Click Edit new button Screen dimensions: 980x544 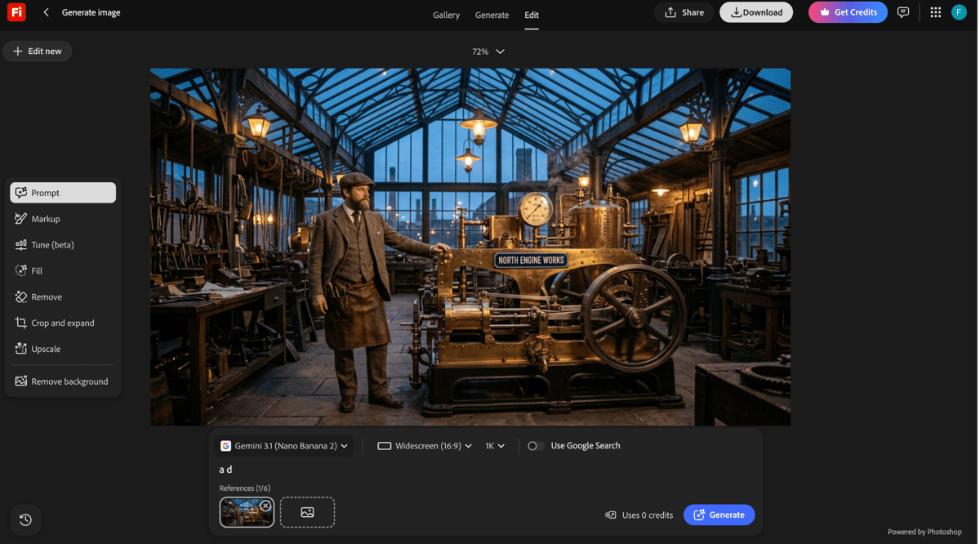(x=38, y=51)
